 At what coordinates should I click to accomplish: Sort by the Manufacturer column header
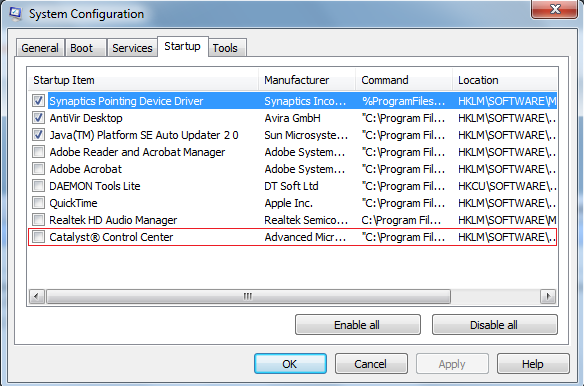pyautogui.click(x=307, y=80)
